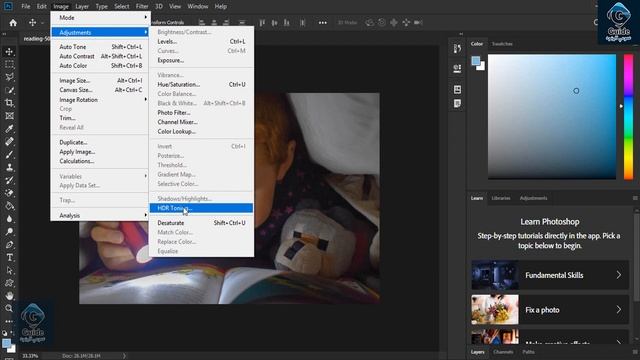Select the Dodge tool

point(9,231)
